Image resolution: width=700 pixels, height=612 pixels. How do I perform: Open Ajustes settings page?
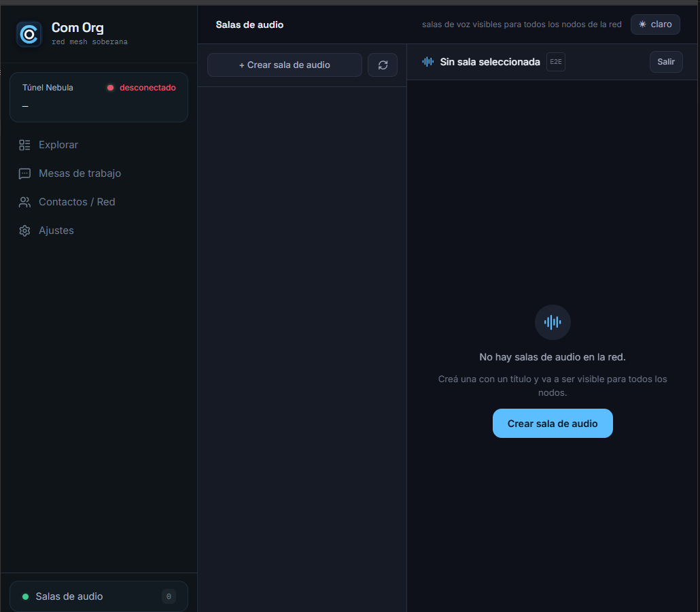99,231
